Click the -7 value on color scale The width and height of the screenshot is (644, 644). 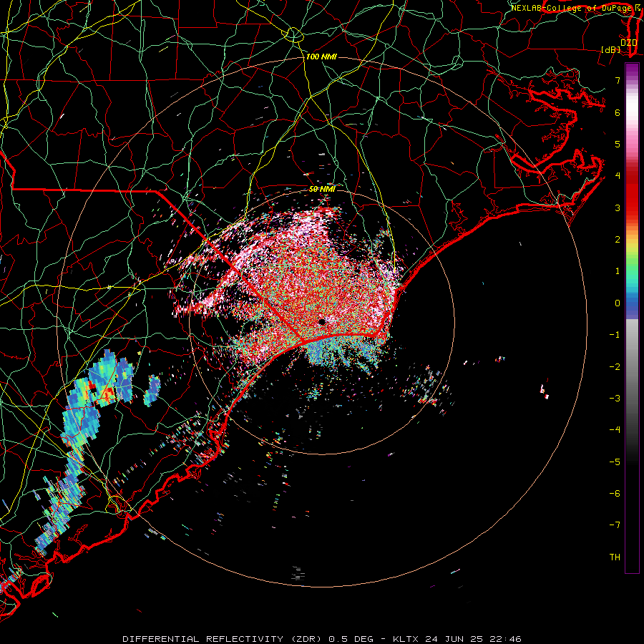tap(615, 525)
